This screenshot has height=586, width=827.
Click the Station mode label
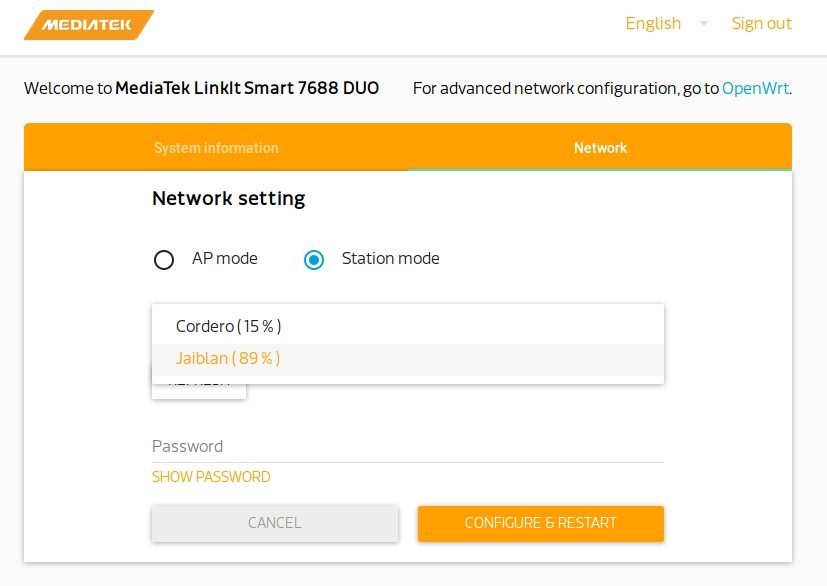[390, 258]
